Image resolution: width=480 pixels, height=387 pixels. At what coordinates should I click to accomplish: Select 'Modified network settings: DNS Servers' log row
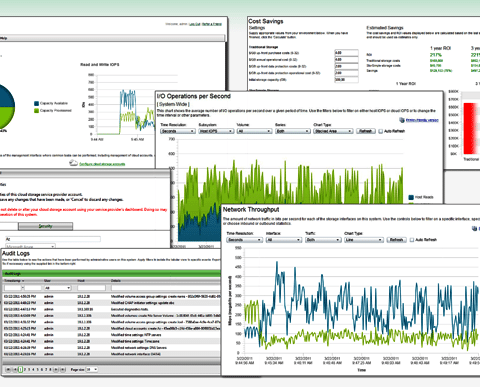coord(111,348)
